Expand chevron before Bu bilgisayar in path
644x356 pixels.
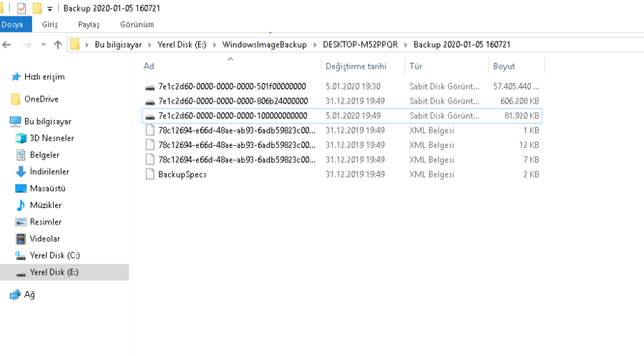coord(87,45)
